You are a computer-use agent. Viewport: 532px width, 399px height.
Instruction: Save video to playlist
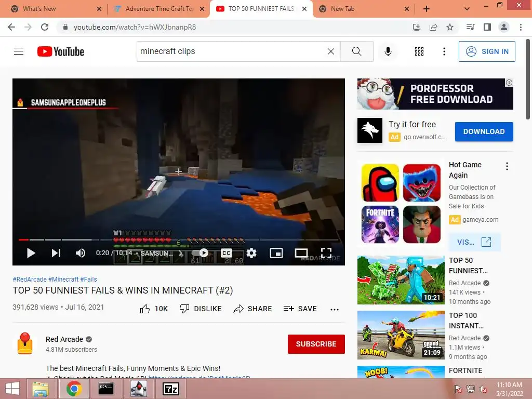tap(300, 309)
